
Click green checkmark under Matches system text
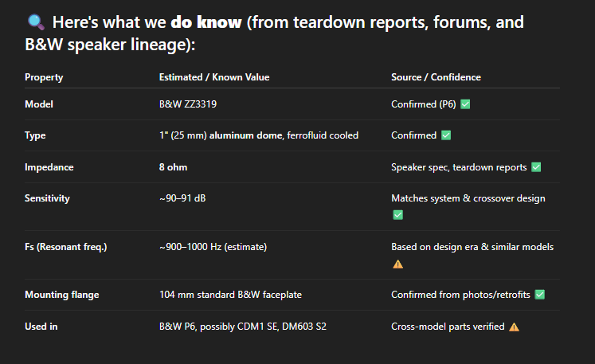[x=397, y=215]
